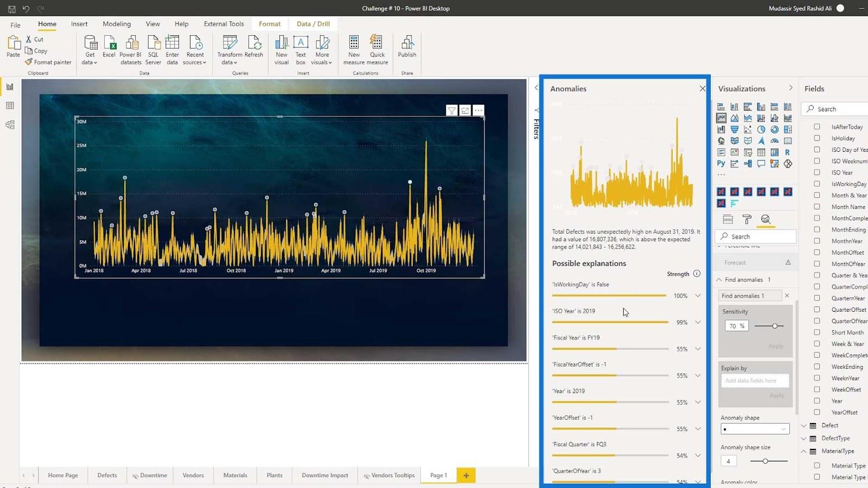Image resolution: width=868 pixels, height=488 pixels.
Task: Click Refresh in the ribbon
Action: click(254, 47)
